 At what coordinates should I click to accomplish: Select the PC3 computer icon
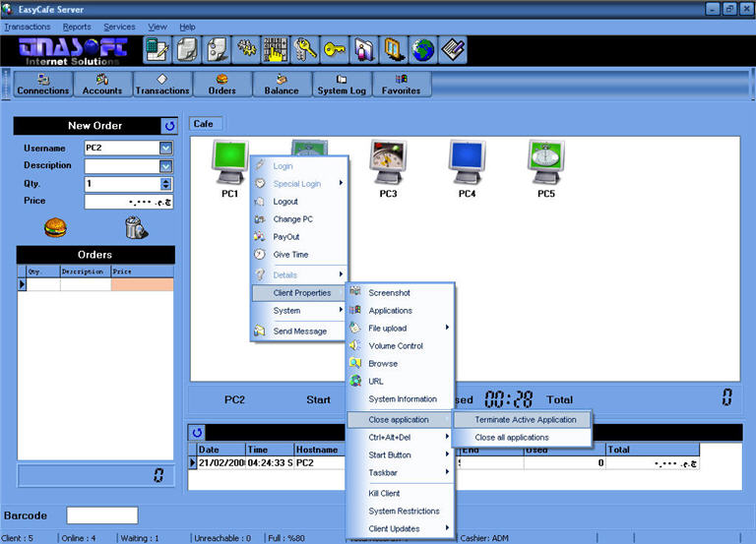[388, 163]
